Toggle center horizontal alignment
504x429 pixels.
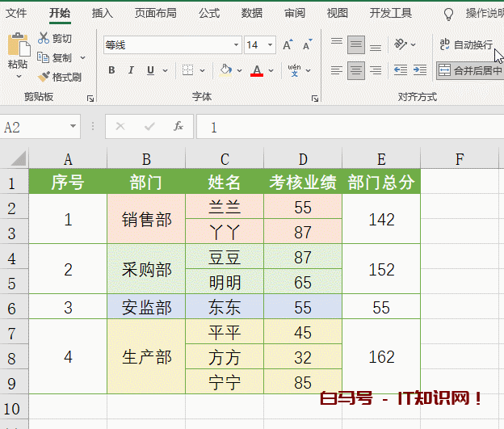356,70
